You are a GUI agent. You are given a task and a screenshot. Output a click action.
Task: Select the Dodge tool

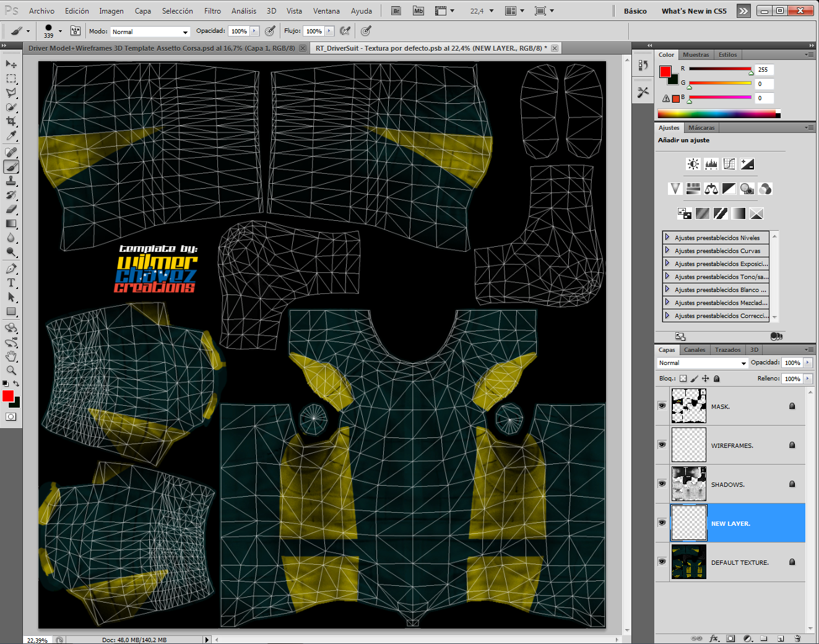[11, 252]
